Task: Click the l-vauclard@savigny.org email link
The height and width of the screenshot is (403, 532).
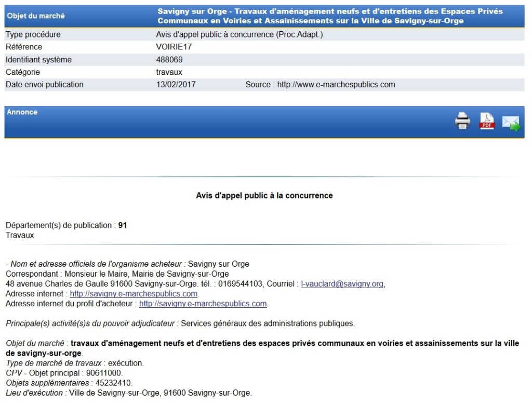Action: [x=342, y=284]
